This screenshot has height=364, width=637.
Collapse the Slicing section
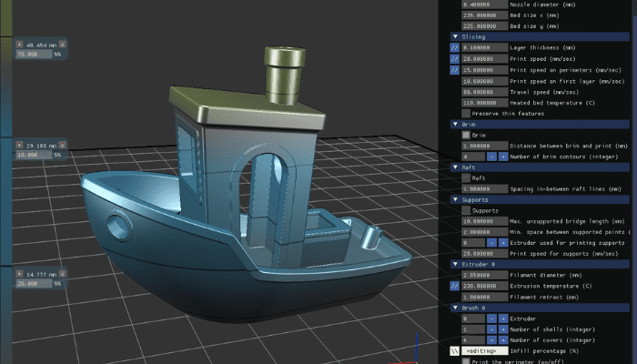540,37
